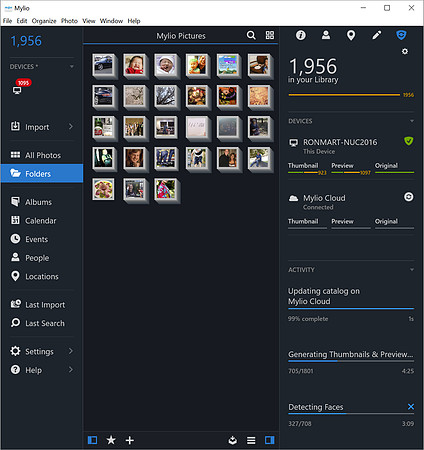Screen dimensions: 424x450
Task: Click the star rating filter icon
Action: [x=111, y=440]
